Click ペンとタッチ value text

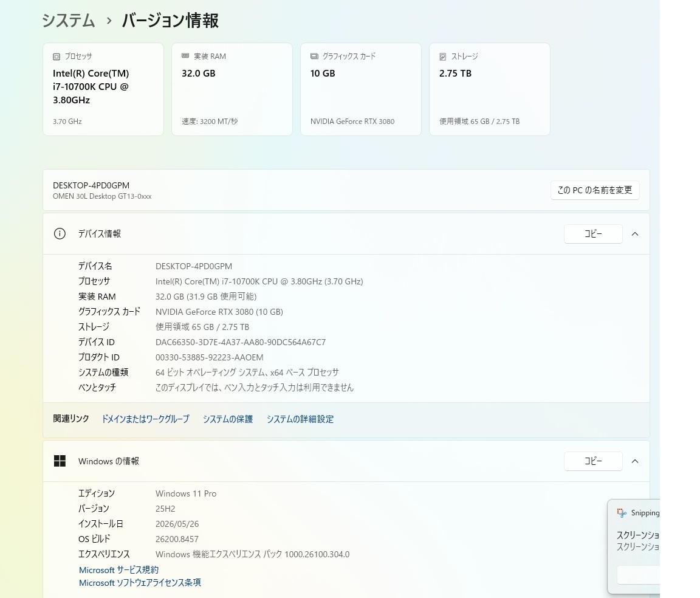(255, 388)
